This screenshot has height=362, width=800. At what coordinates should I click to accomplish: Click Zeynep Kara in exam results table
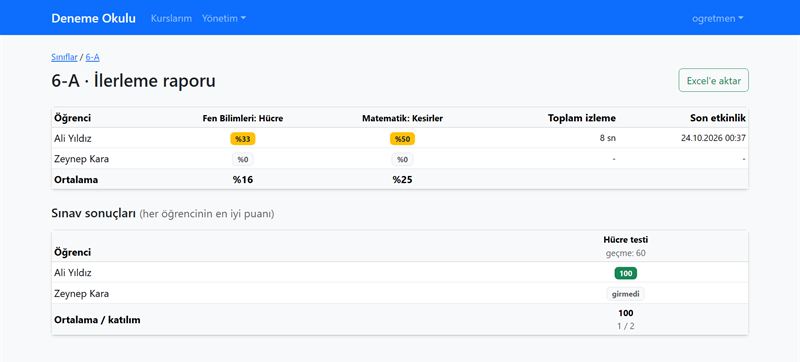(x=81, y=294)
